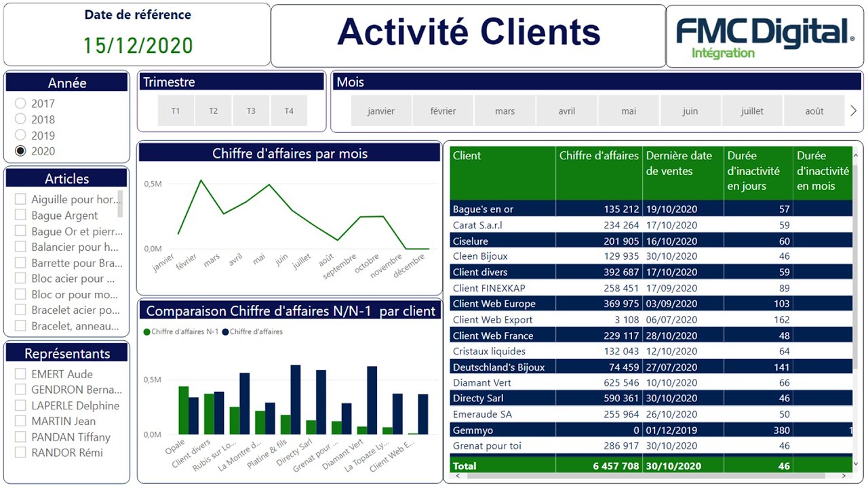Select the Carat S.a.r.l client row
Image resolution: width=868 pixels, height=488 pixels.
tap(651, 225)
